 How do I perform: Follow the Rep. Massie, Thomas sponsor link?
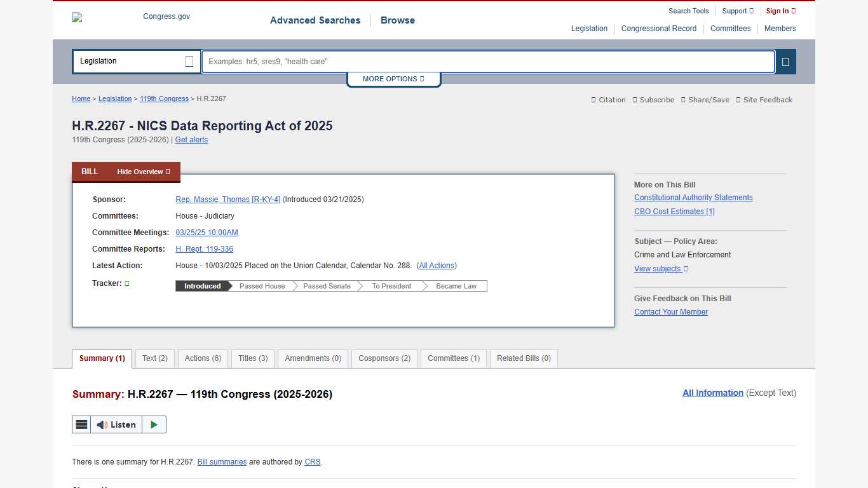coord(227,199)
